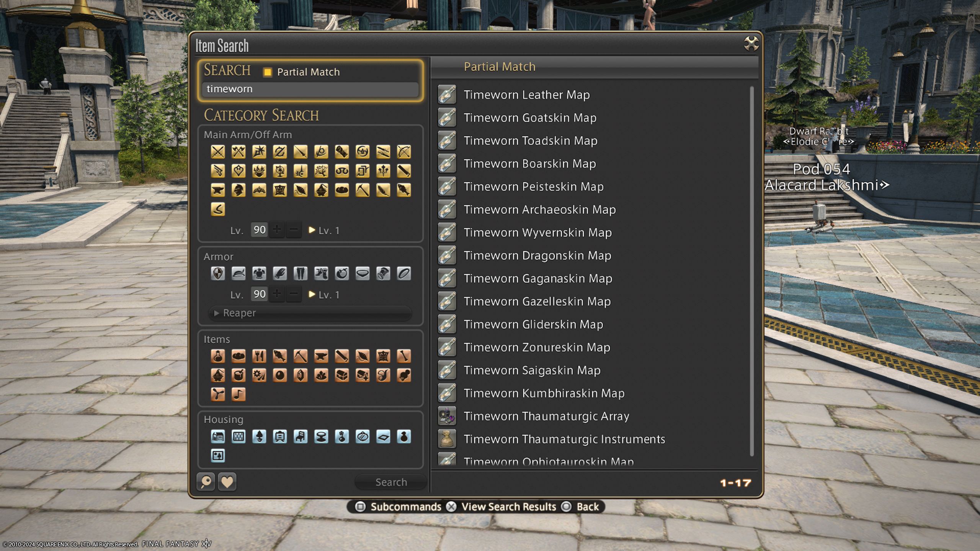Select the housing furniture category icon
Image resolution: width=980 pixels, height=551 pixels.
coord(300,437)
